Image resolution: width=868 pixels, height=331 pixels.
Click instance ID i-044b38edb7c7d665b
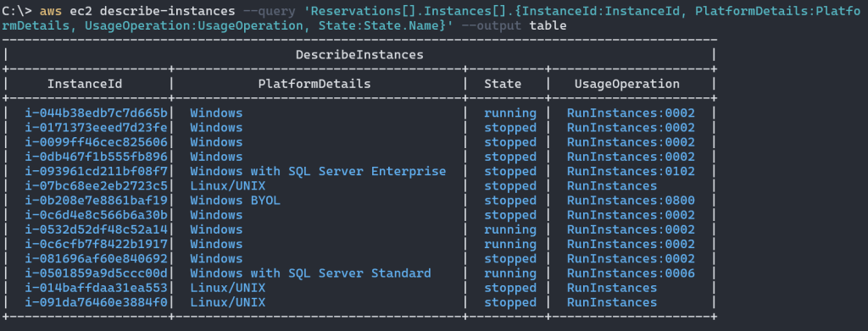97,113
